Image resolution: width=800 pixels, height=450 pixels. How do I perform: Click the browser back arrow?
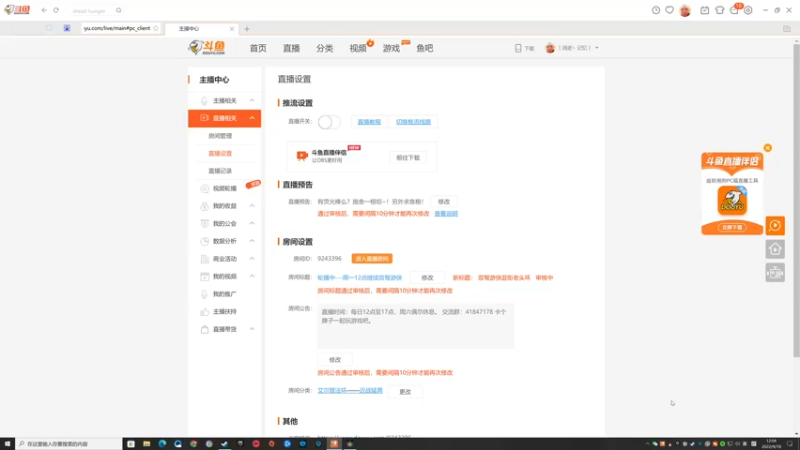[44, 10]
